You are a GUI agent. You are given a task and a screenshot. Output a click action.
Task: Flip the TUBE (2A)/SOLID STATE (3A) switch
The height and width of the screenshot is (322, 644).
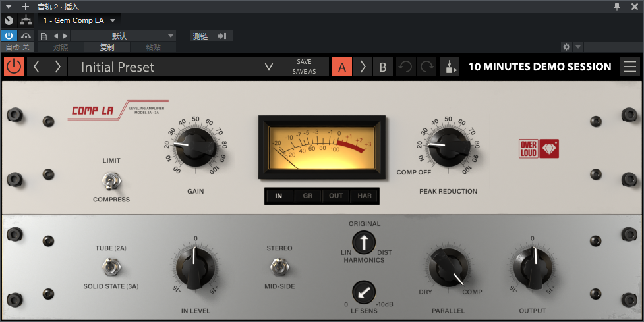[x=110, y=267]
